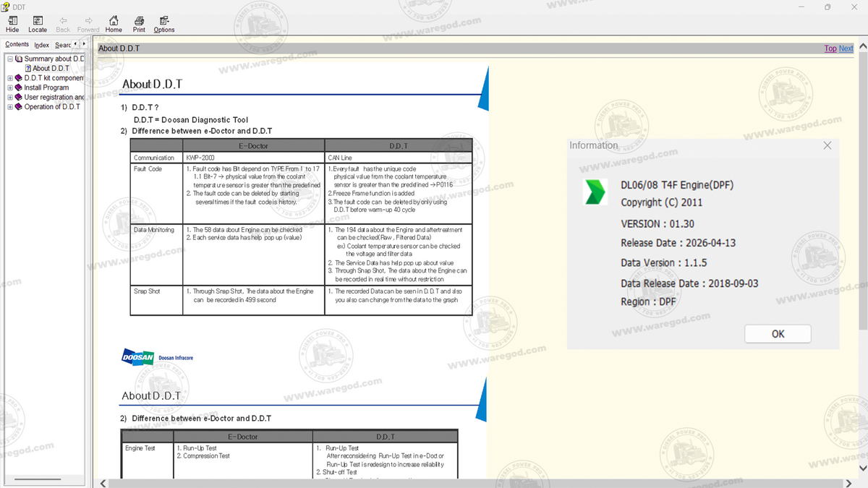The height and width of the screenshot is (488, 868).
Task: Click the Top link in topic header
Action: [830, 48]
